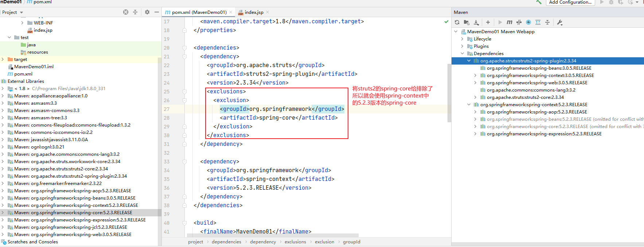Collapse struts2-spring-plugin:2.3.34 dependency node
644x247 pixels.
[469, 61]
